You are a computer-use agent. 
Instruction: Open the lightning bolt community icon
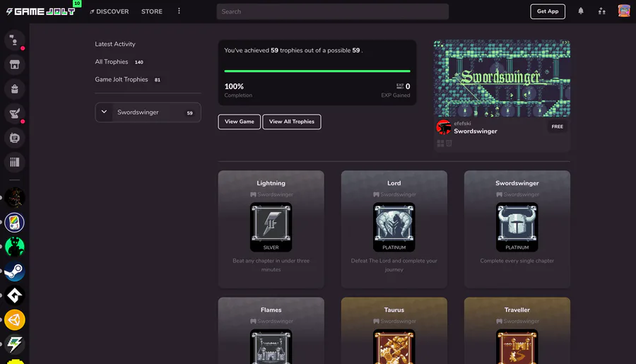[15, 344]
